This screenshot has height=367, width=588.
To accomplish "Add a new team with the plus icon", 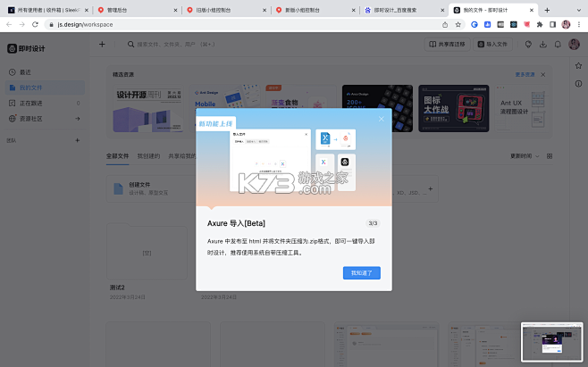I will click(77, 140).
